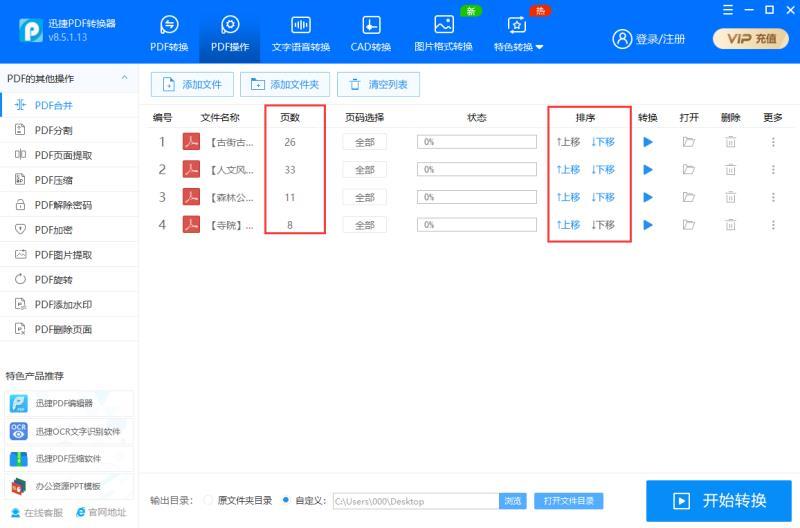Open 迅捷OCR文字识别软件 recommendation
This screenshot has height=528, width=800.
[x=69, y=432]
